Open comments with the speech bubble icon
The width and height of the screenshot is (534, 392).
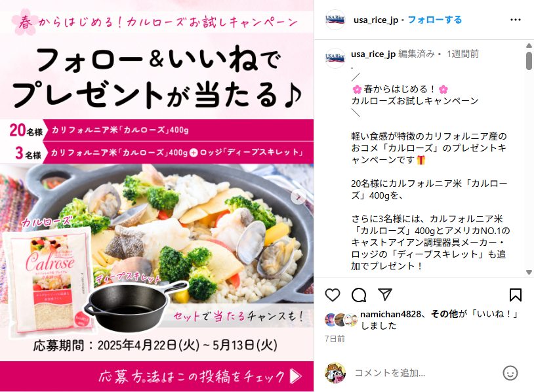(x=359, y=295)
